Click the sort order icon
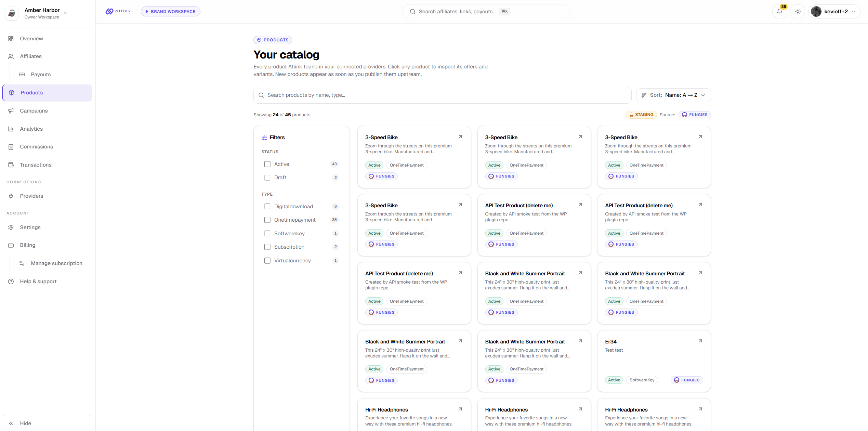Viewport: 868px width, 431px height. coord(644,95)
